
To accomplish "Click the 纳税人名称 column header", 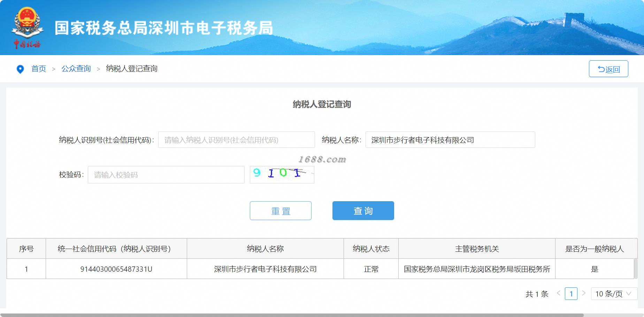I will (265, 249).
